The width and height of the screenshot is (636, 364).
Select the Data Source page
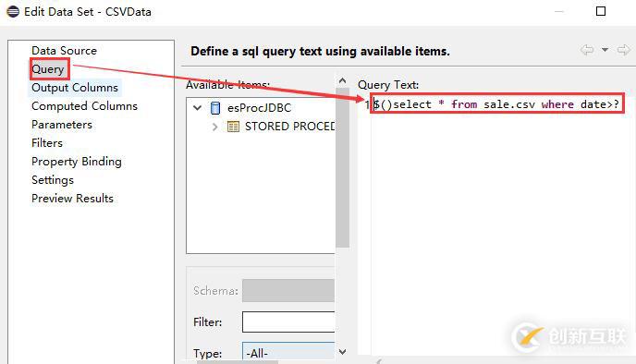(64, 51)
